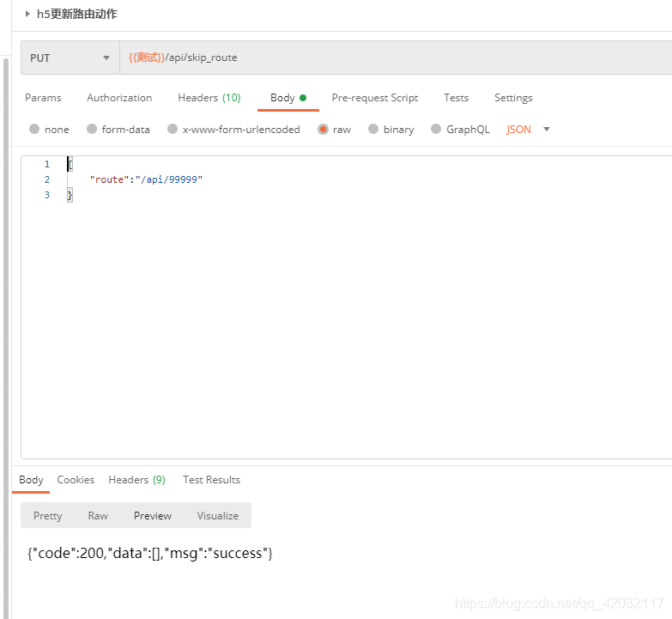
Task: Click the {{测试}} variable in URL
Action: (x=147, y=58)
